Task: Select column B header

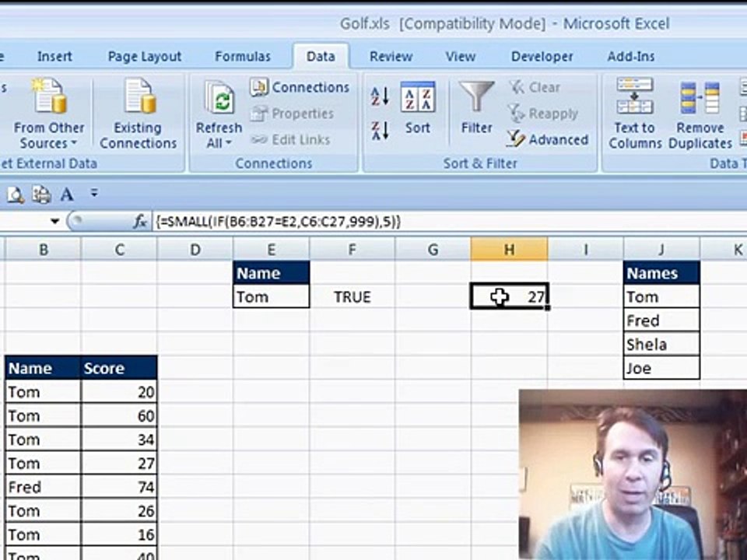Action: click(44, 249)
